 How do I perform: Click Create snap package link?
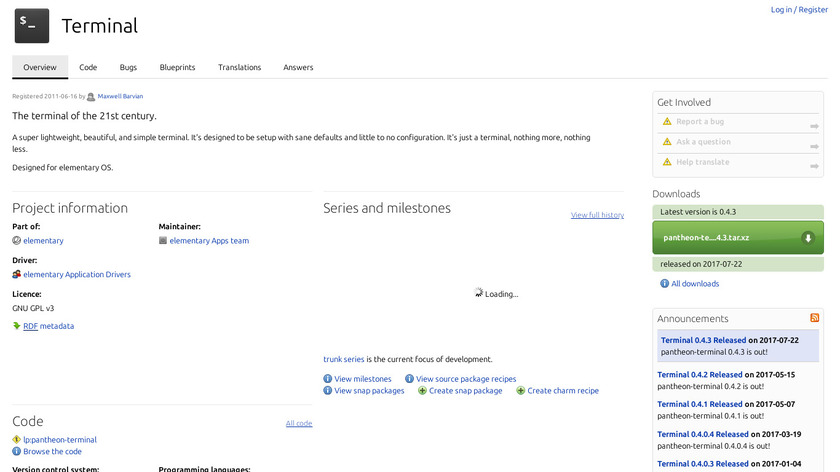click(466, 391)
